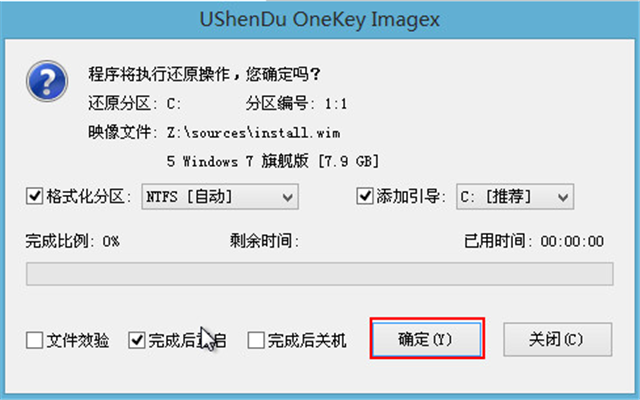Enable the 完成后关机 checkbox
Image resolution: width=640 pixels, height=400 pixels.
click(256, 340)
